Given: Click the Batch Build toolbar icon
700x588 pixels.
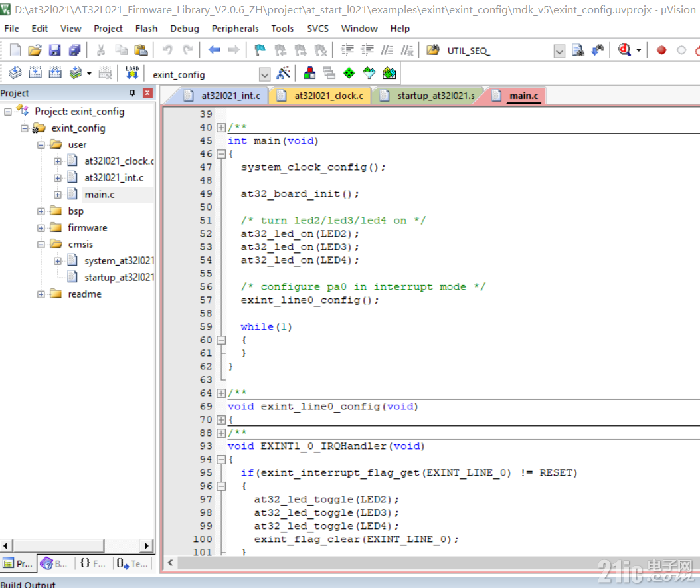Looking at the screenshot, I should click(x=76, y=73).
